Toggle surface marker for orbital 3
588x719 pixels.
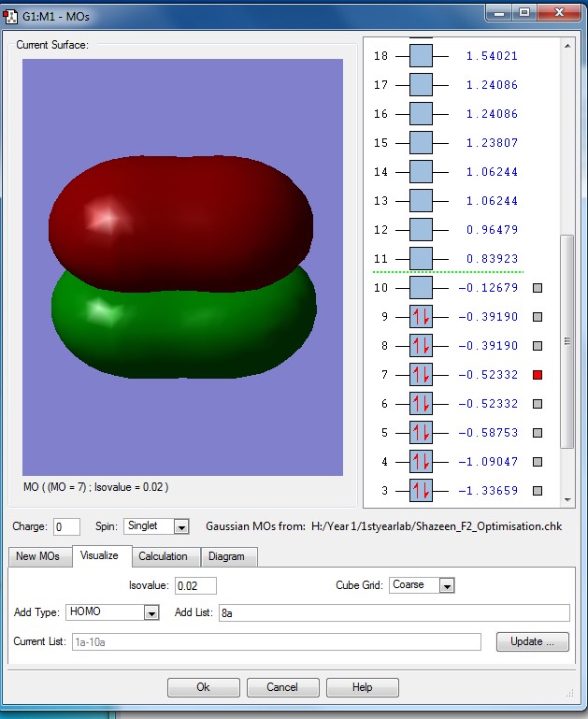tap(538, 491)
